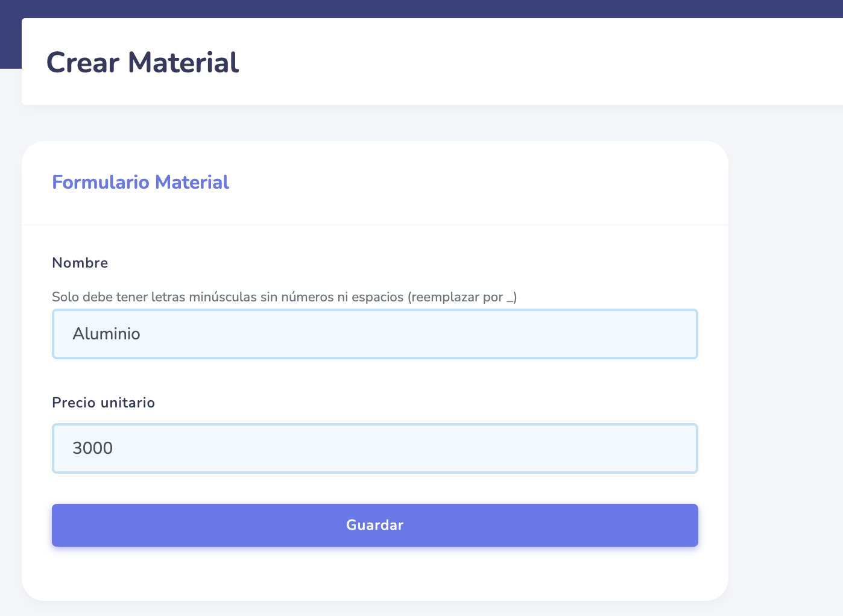843x616 pixels.
Task: Place cursor on the 3000 value
Action: (x=93, y=448)
